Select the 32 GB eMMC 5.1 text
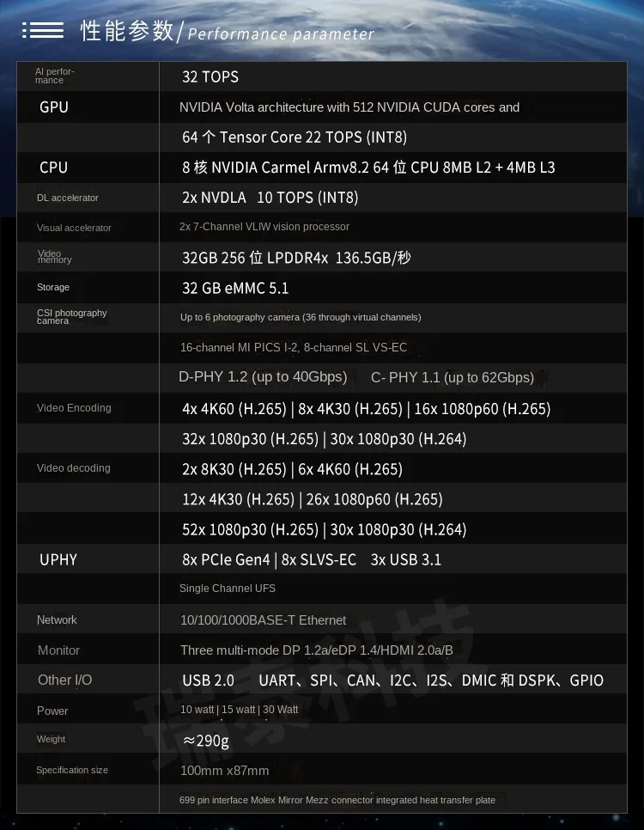The height and width of the screenshot is (830, 644). tap(235, 288)
